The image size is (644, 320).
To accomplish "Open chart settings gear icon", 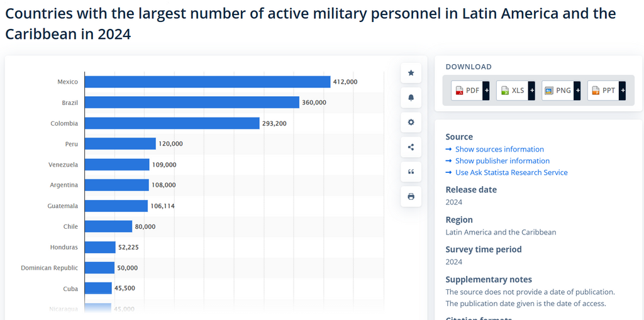I will click(x=411, y=122).
